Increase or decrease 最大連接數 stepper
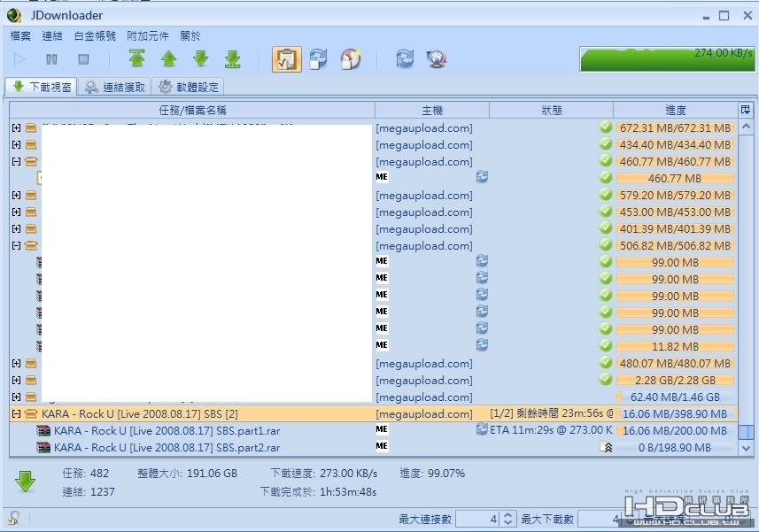Screen dimensions: 759x532 point(507,519)
